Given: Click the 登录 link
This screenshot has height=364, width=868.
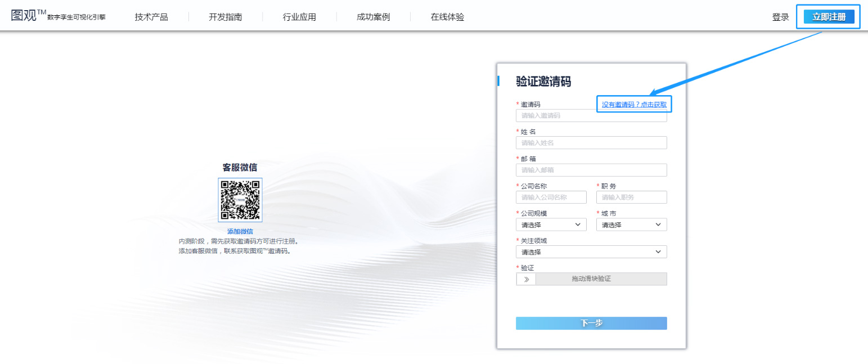Looking at the screenshot, I should tap(780, 17).
